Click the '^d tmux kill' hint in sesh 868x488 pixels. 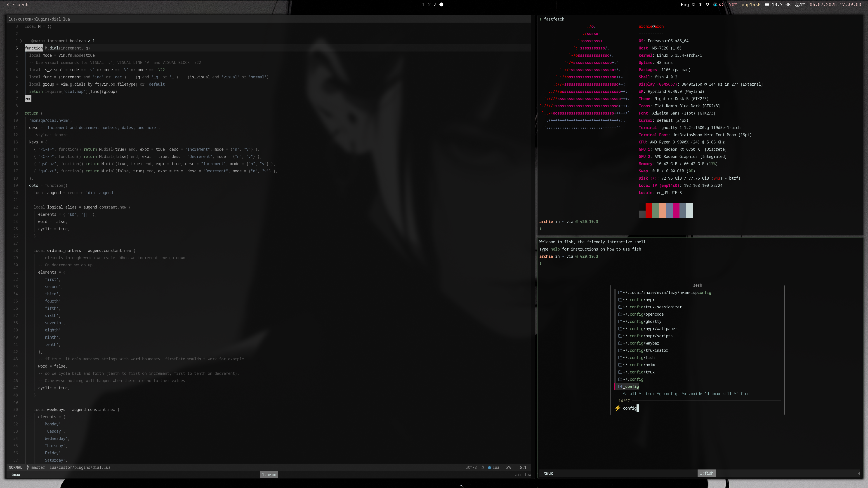[718, 394]
